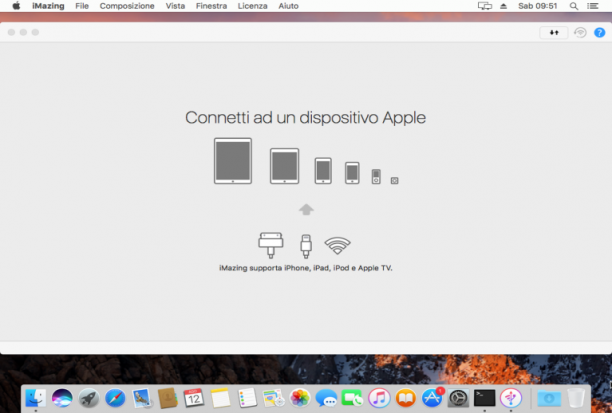612x413 pixels.
Task: Click the Lightning cable connector icon
Action: pyautogui.click(x=306, y=246)
